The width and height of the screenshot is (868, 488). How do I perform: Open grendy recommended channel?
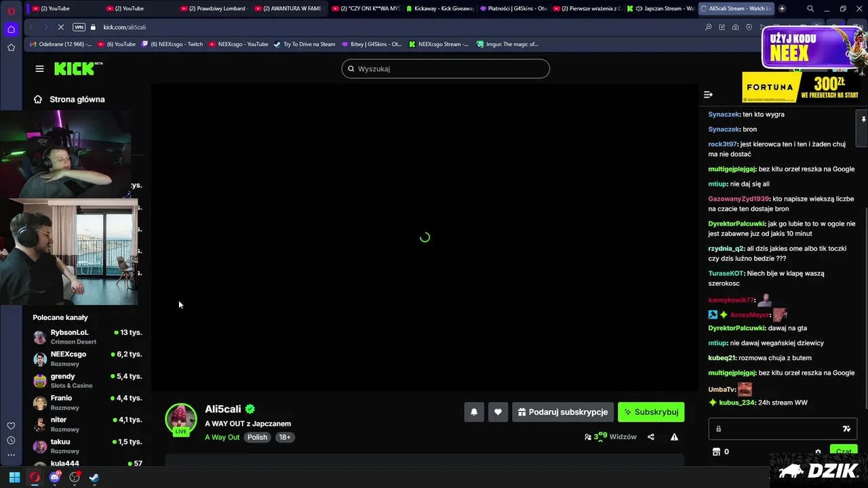(x=87, y=380)
